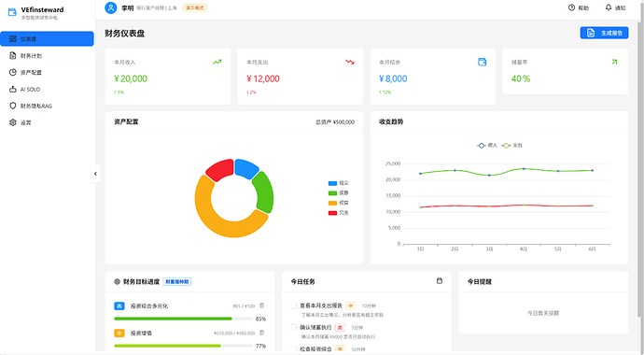Check the 检查投资组合 task checkbox
This screenshot has height=355, width=644.
[x=294, y=348]
